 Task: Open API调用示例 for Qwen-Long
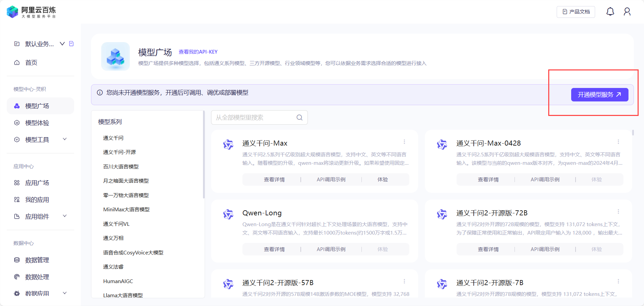331,249
